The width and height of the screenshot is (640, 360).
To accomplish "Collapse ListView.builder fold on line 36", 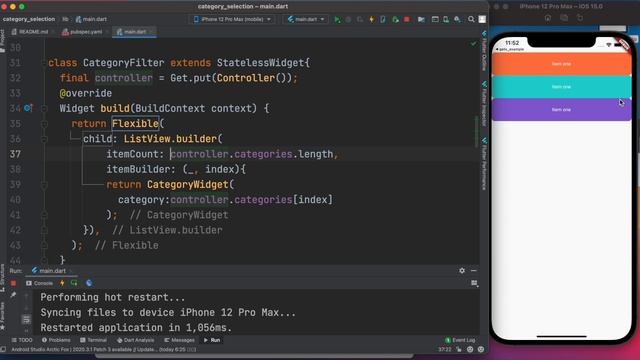I will click(x=44, y=139).
